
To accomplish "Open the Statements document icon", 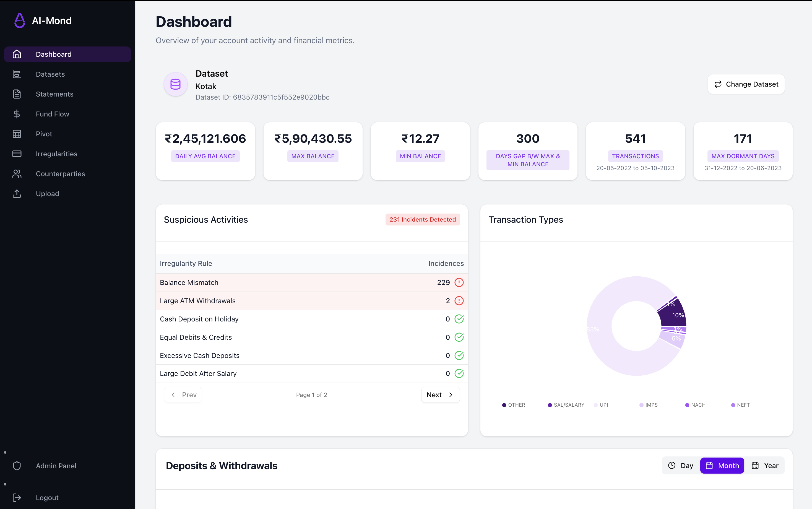I will click(x=17, y=94).
